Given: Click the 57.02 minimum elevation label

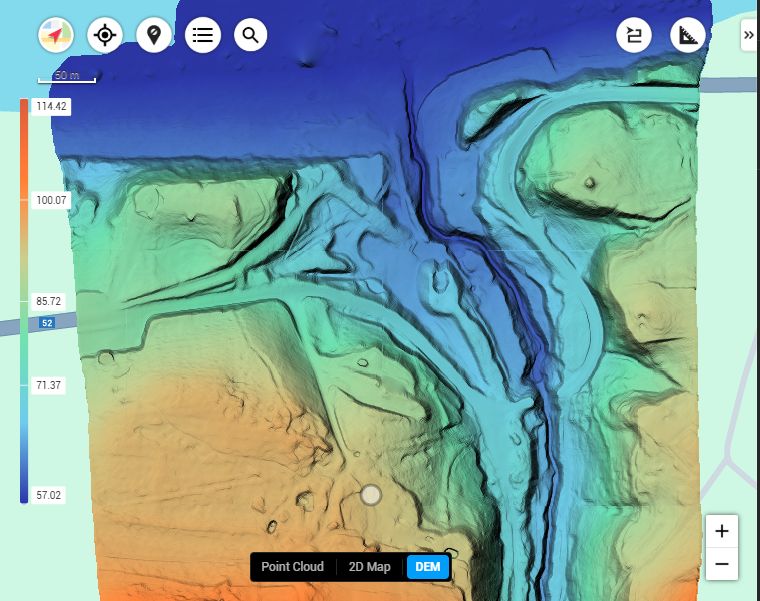Looking at the screenshot, I should tap(49, 494).
